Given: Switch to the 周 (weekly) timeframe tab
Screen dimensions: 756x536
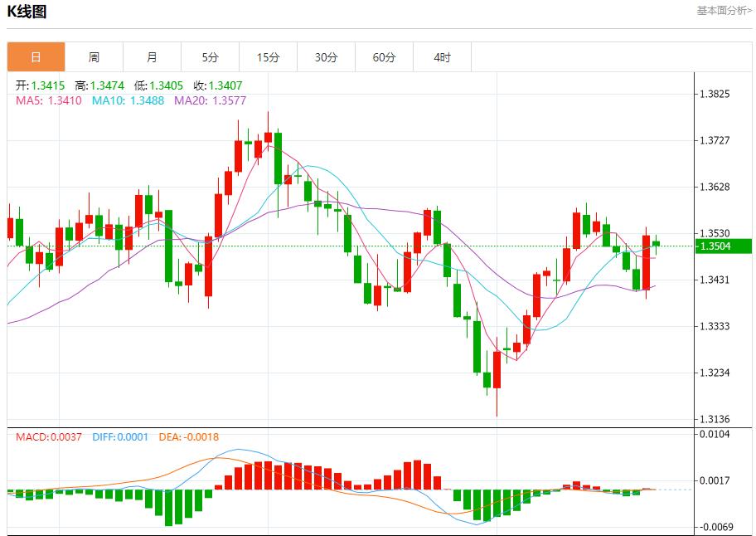Looking at the screenshot, I should click(x=94, y=56).
